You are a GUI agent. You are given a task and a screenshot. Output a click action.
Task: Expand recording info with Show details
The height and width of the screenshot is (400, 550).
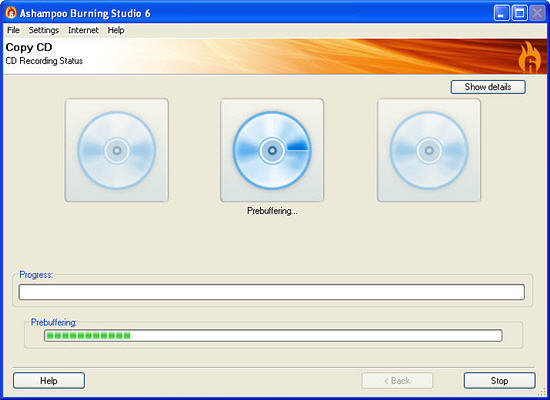click(x=488, y=87)
